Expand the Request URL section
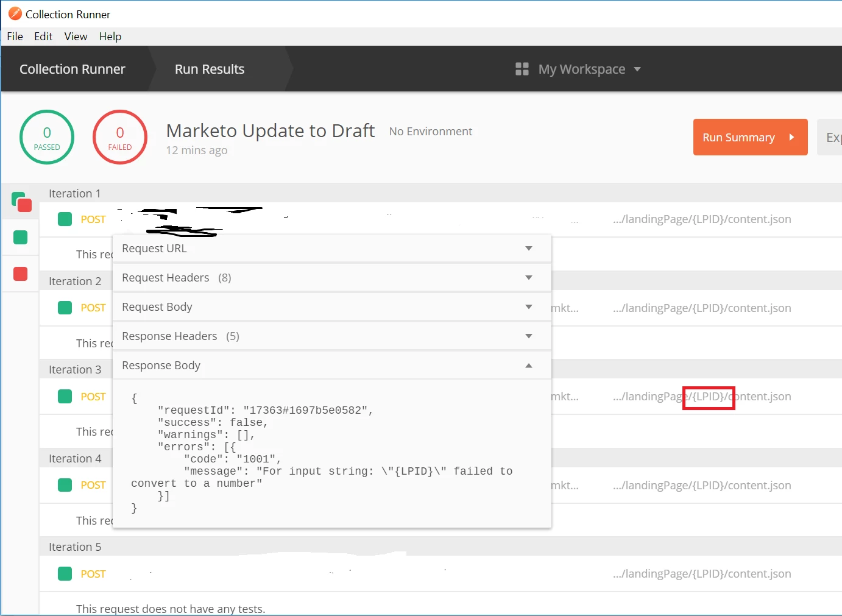 pos(332,249)
